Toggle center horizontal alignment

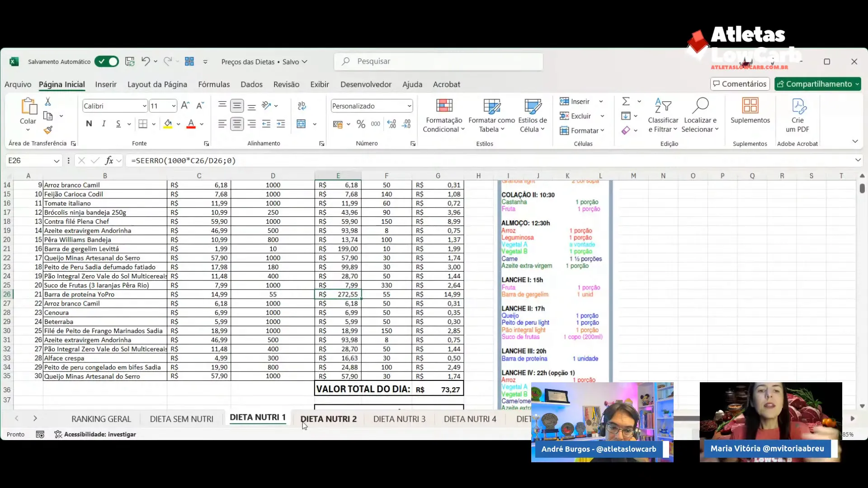tap(237, 124)
